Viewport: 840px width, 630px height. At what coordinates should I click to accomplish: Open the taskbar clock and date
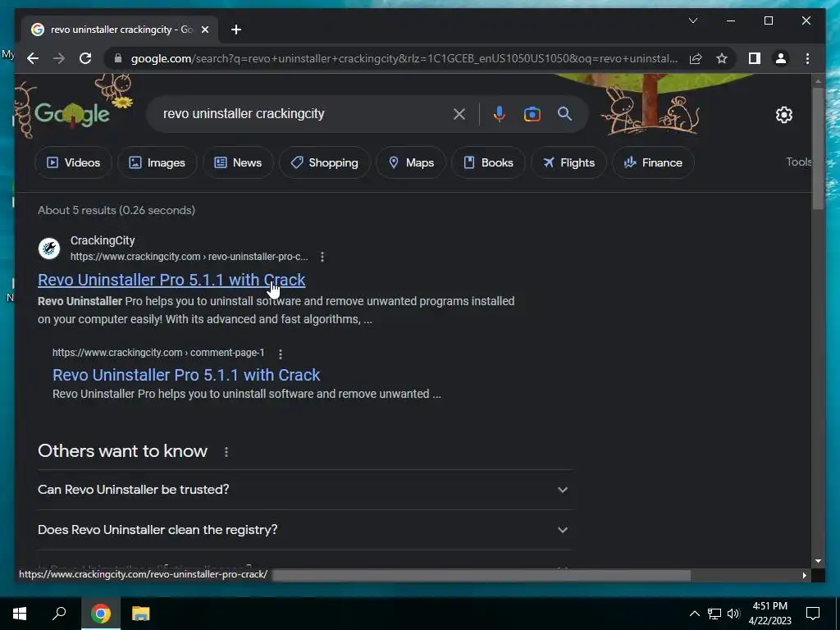click(x=769, y=614)
